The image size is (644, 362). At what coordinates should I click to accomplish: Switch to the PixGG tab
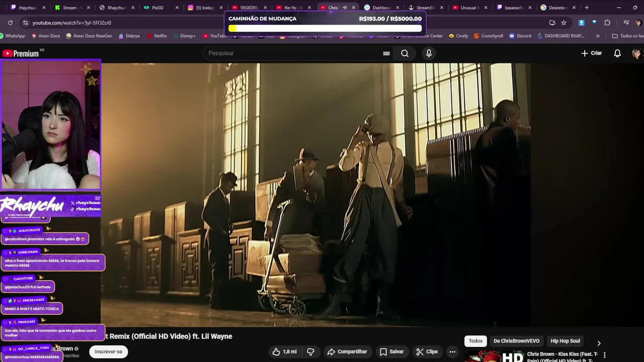point(158,8)
